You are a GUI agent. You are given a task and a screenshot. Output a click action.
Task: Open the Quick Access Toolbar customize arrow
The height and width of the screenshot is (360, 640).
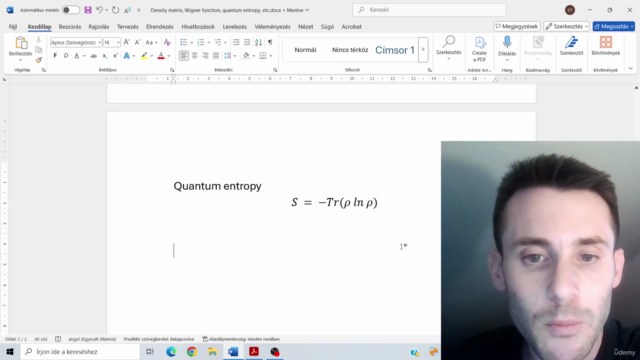tap(139, 10)
